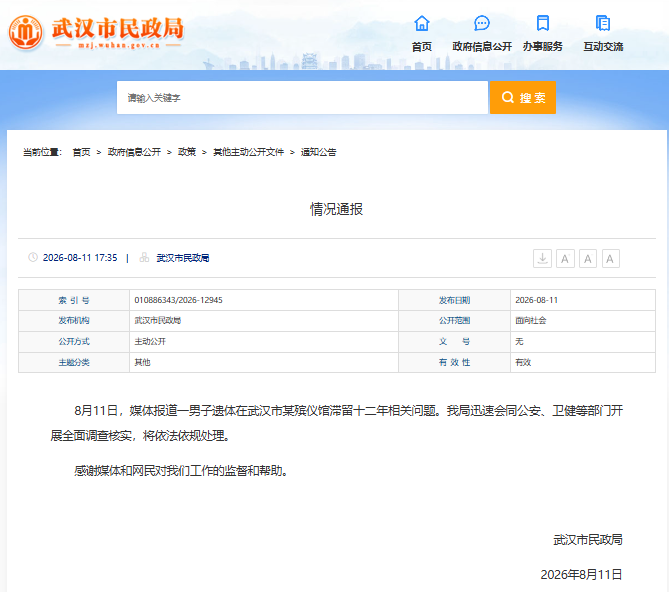Open the 互动交流 navigation menu label
669x592 pixels.
[x=603, y=46]
